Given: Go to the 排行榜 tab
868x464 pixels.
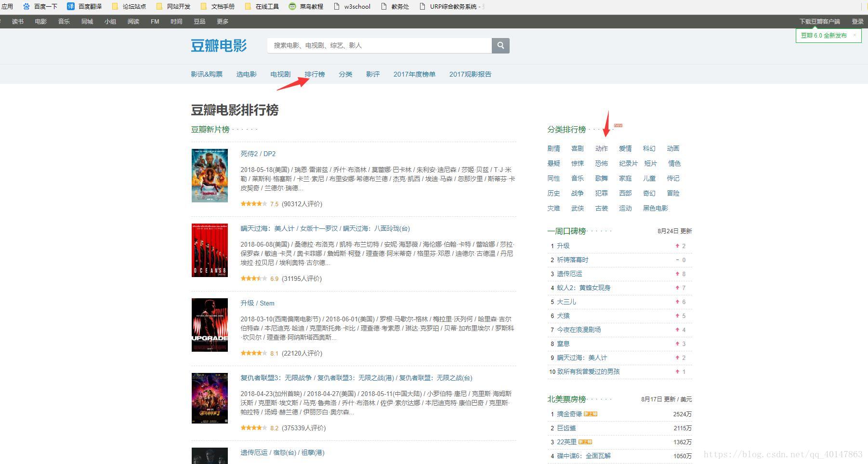Looking at the screenshot, I should click(315, 74).
